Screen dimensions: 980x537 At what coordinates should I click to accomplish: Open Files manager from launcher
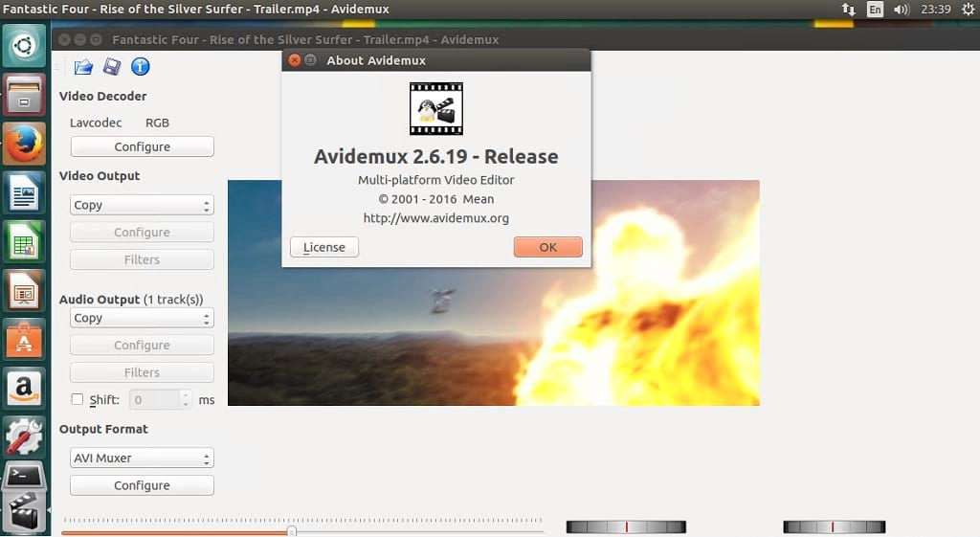(x=24, y=95)
